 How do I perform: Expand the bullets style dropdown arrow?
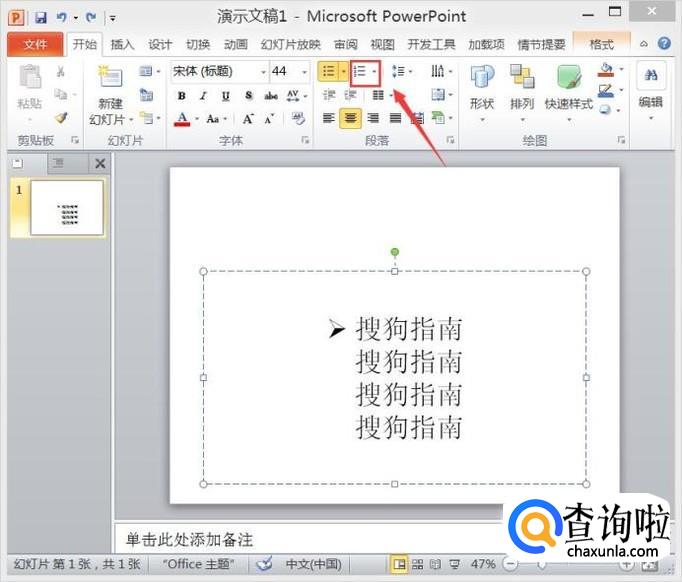tap(344, 71)
